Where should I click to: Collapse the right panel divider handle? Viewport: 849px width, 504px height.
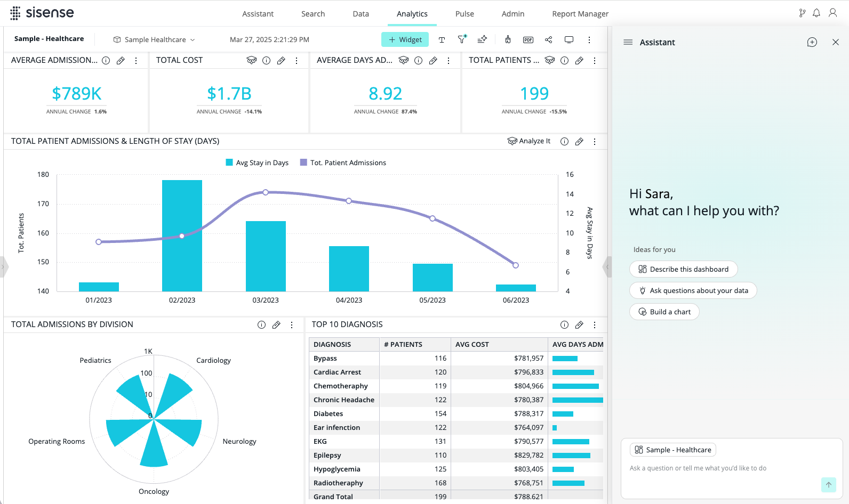607,267
